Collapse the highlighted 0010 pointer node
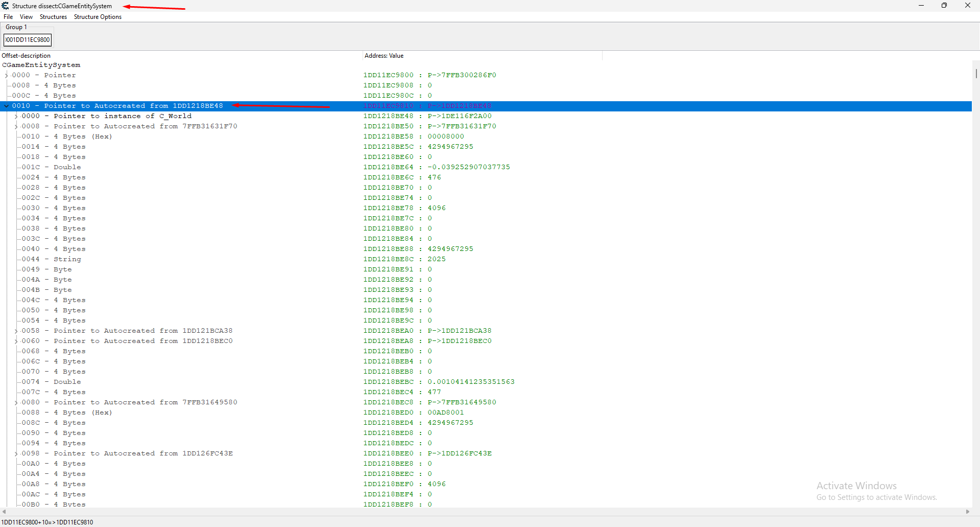Image resolution: width=980 pixels, height=527 pixels. [6, 106]
